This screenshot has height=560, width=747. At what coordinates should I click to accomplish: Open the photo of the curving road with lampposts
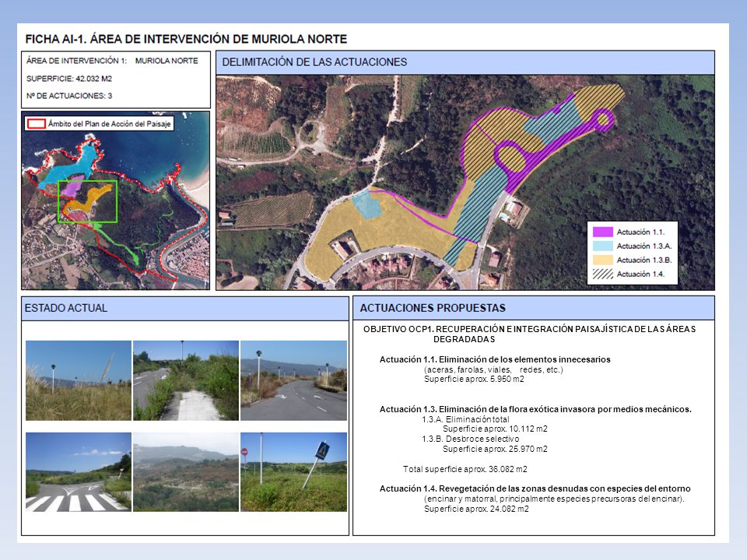click(293, 380)
